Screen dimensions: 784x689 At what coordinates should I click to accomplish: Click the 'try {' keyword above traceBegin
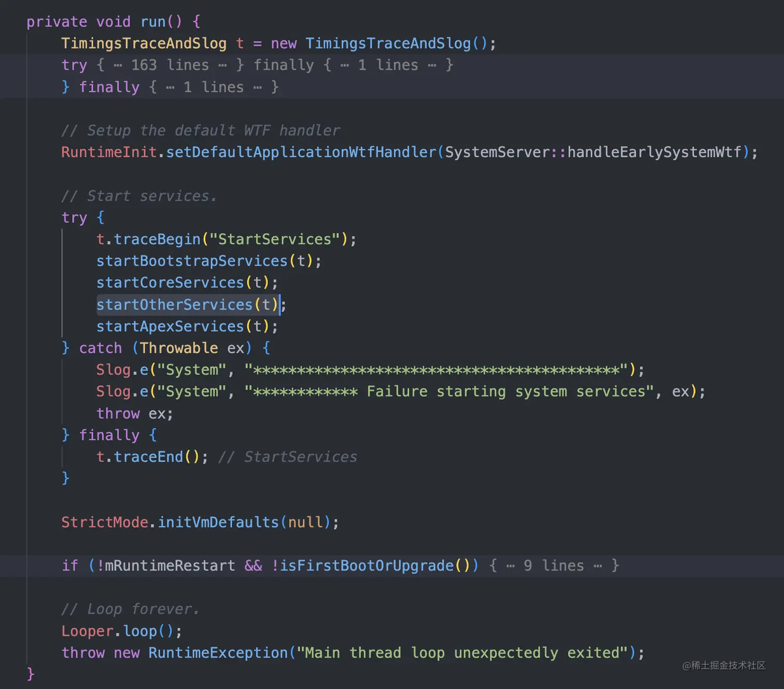(83, 217)
